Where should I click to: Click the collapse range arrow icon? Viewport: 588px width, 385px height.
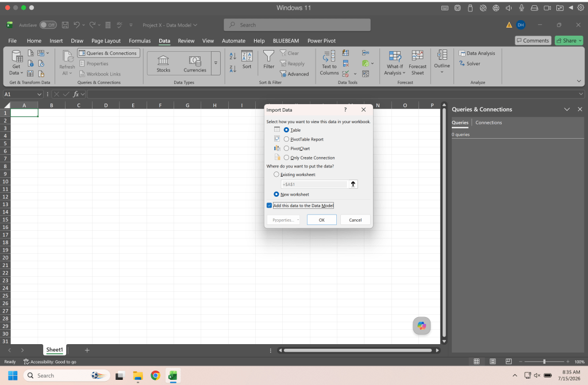(353, 184)
